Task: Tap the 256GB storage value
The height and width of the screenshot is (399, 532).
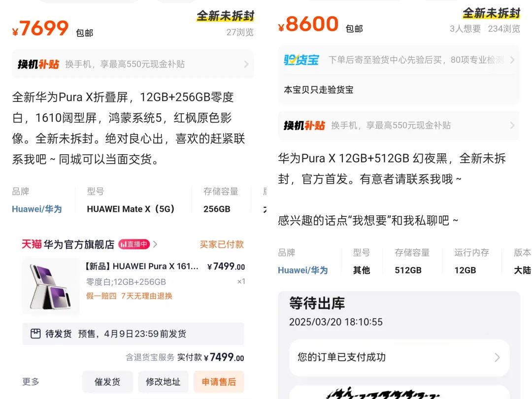Action: tap(217, 209)
